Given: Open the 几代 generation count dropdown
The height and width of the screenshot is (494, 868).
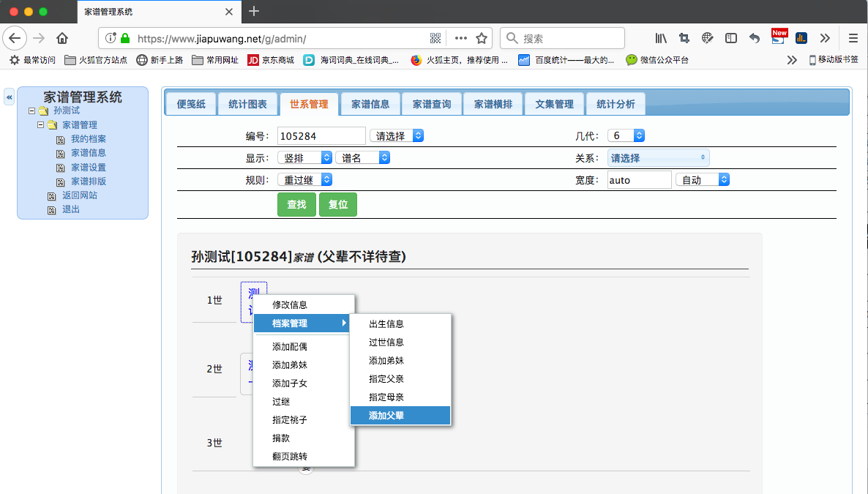Looking at the screenshot, I should tap(626, 135).
